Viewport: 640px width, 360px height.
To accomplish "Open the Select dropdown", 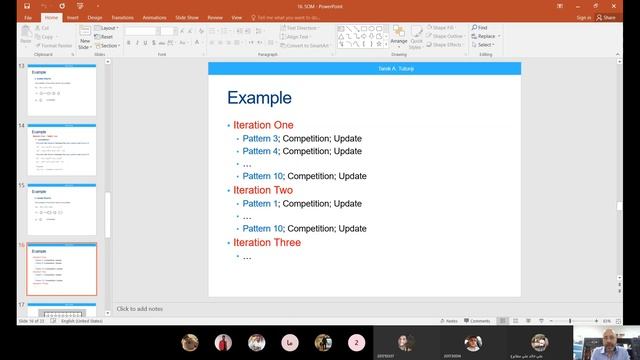I will (484, 45).
